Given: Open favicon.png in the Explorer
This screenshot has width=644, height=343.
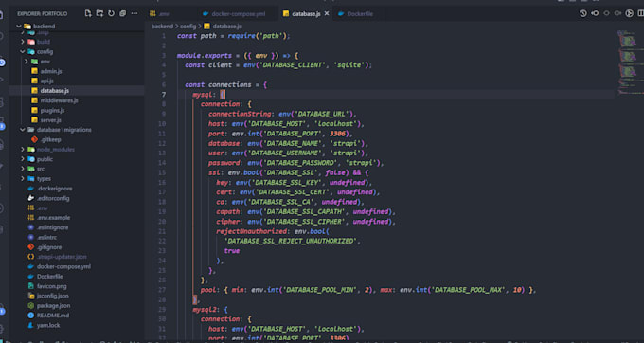Looking at the screenshot, I should coord(52,286).
